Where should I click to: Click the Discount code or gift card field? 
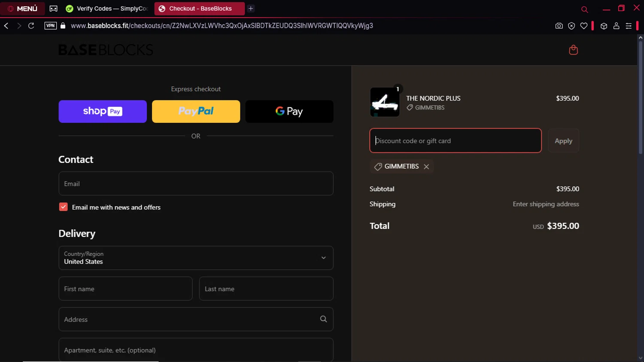(x=456, y=140)
